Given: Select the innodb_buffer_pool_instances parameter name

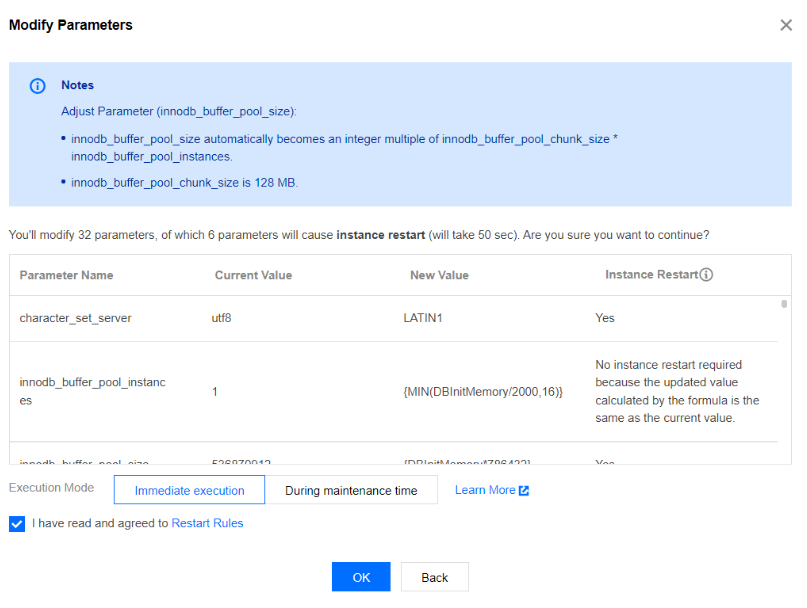Looking at the screenshot, I should point(92,391).
